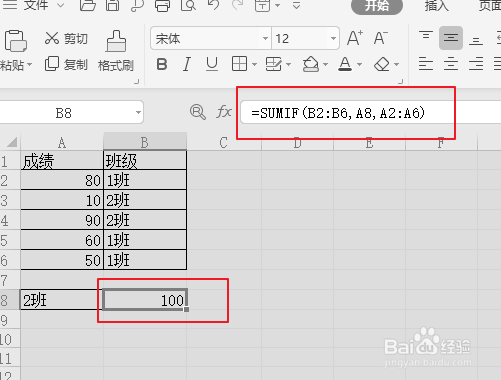The image size is (501, 380).
Task: Expand the eraser clear dropdown arrow
Action: [x=397, y=64]
